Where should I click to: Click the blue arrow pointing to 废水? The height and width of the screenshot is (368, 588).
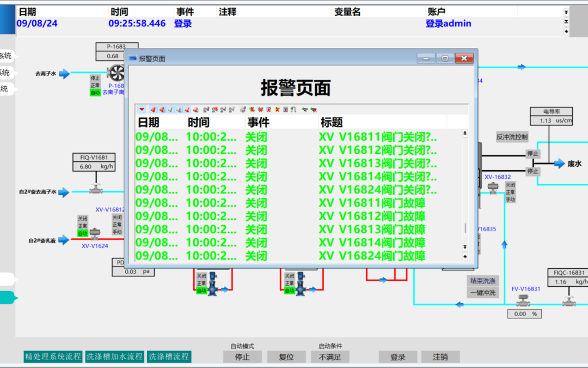click(x=560, y=164)
